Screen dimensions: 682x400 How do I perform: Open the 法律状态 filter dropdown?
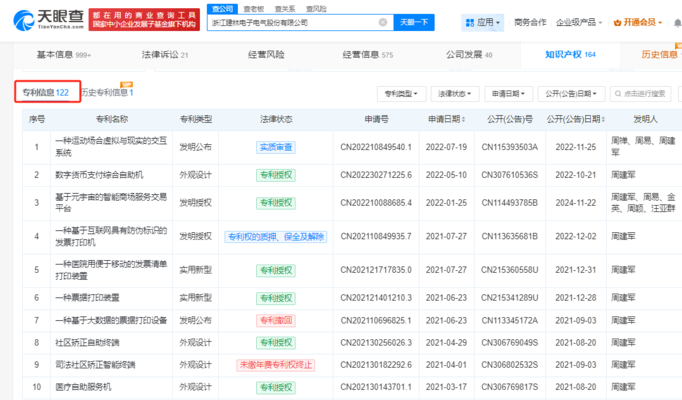[x=453, y=93]
